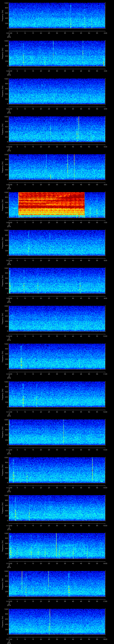Screen dimensions: 114x644
Task: Select the 9:13:00 start time label
Action: pos(9,487)
